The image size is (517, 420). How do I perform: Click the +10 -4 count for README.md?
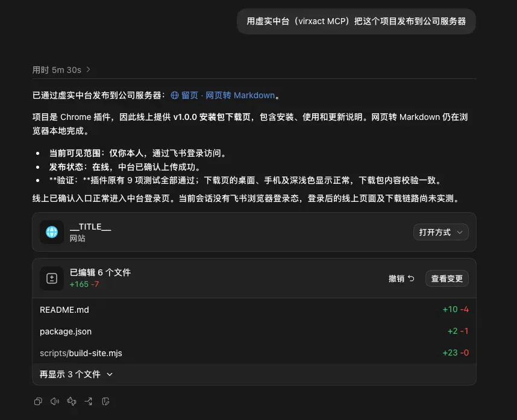point(456,310)
